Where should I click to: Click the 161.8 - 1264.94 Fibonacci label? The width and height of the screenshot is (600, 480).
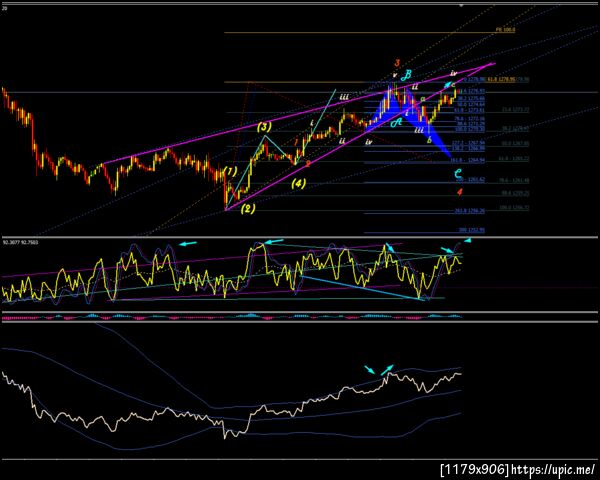(x=468, y=160)
